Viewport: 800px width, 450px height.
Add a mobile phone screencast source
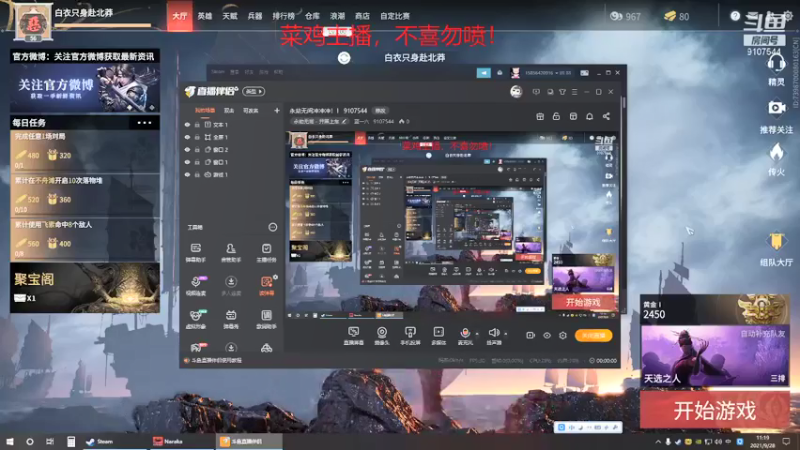(410, 336)
